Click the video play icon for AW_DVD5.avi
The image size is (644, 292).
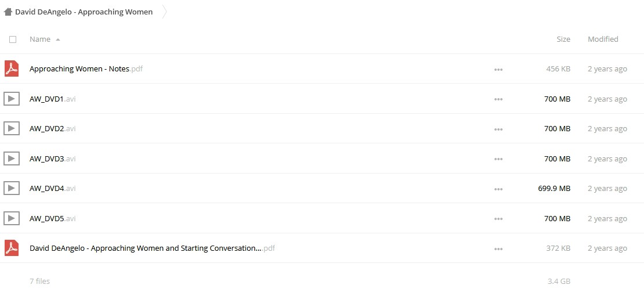tap(12, 218)
